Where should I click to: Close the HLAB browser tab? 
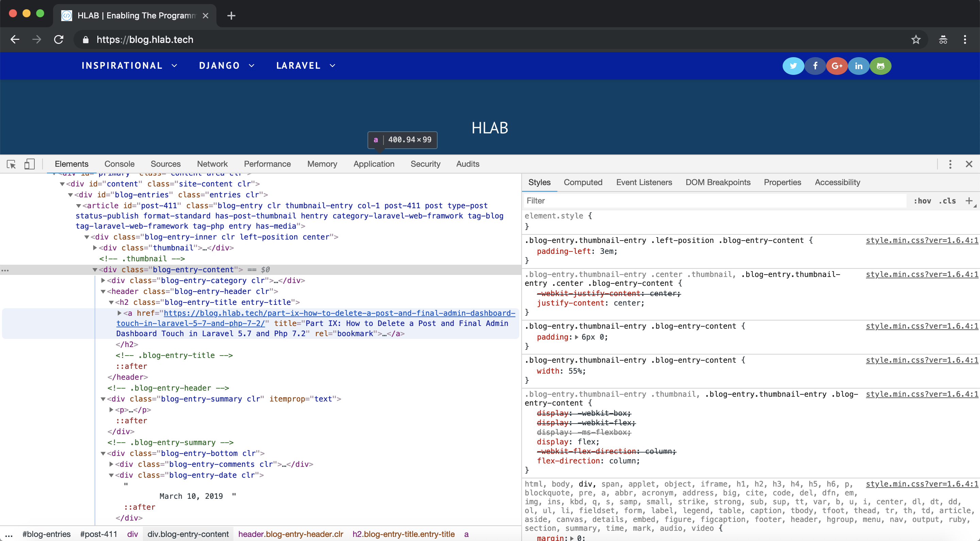[x=206, y=16]
